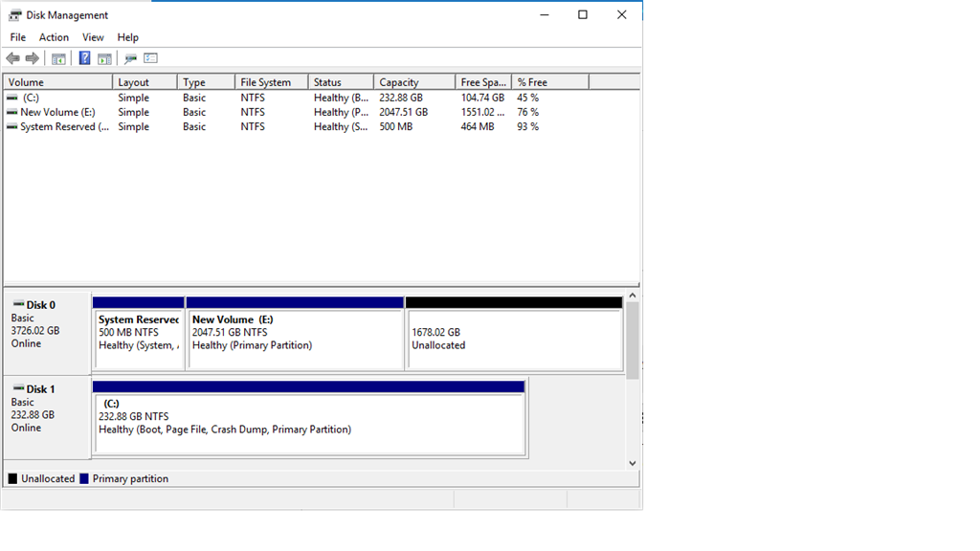Click the Back arrow toolbar icon
Screen dimensions: 980x551
click(x=12, y=58)
